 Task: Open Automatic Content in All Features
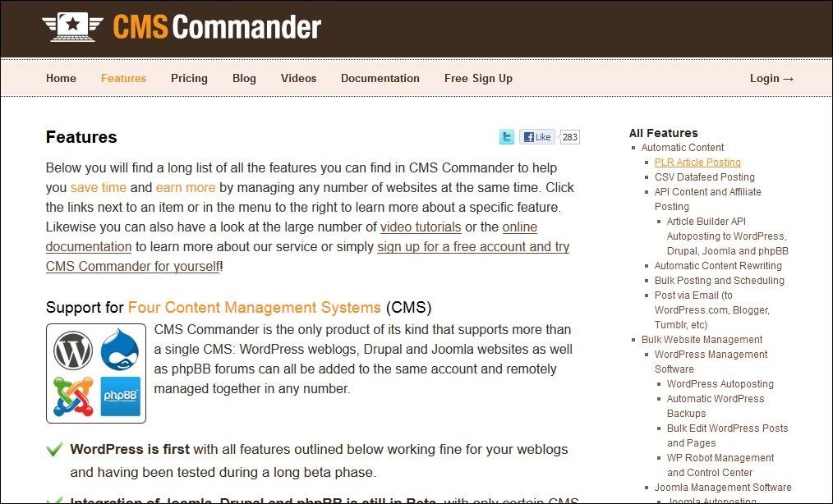coord(683,148)
